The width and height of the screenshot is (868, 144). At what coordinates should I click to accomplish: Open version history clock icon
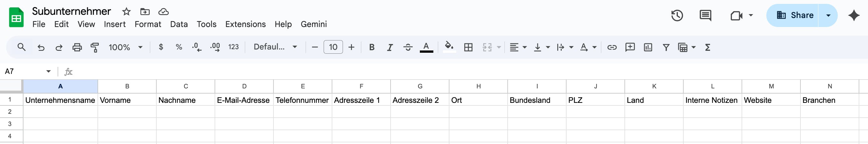(x=677, y=15)
